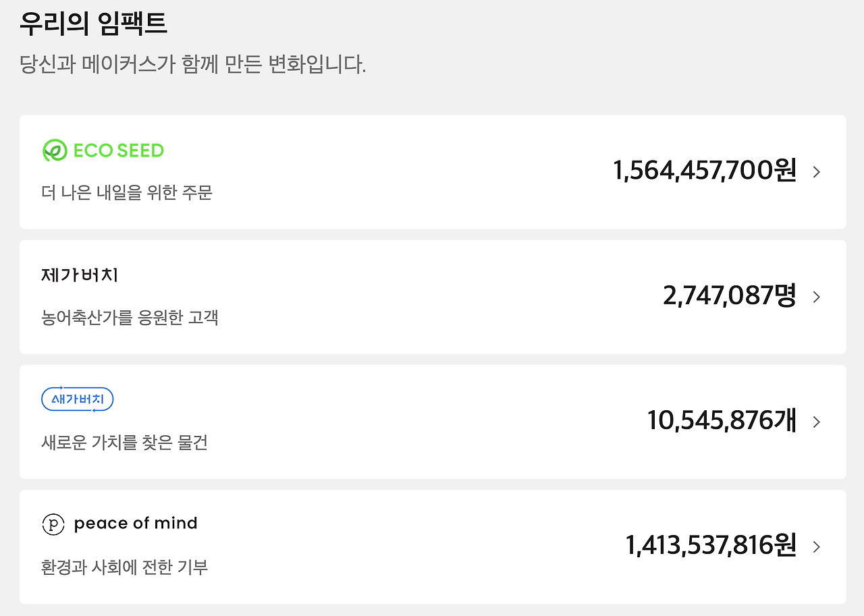
Task: Open the 1,564,457,700원 order amount
Action: pyautogui.click(x=705, y=171)
